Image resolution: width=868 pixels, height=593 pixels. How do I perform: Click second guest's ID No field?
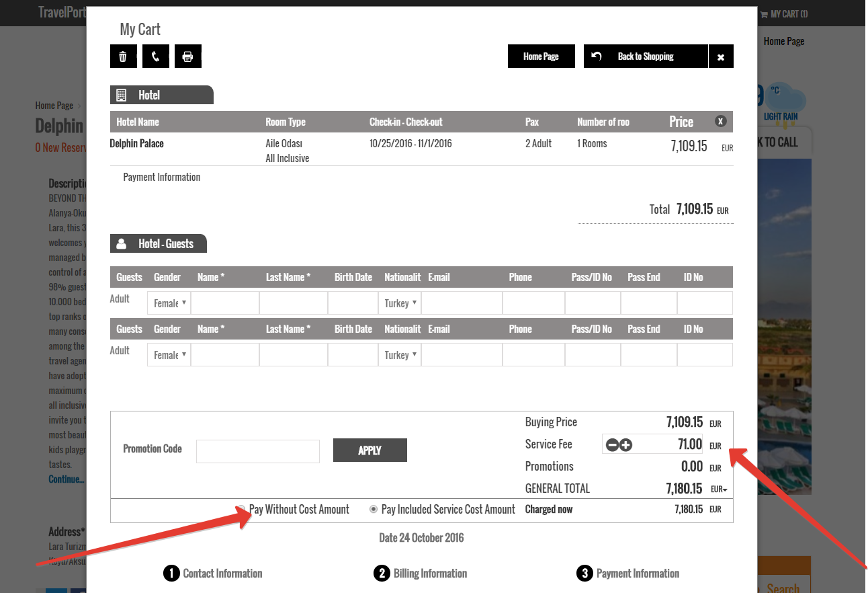(705, 355)
